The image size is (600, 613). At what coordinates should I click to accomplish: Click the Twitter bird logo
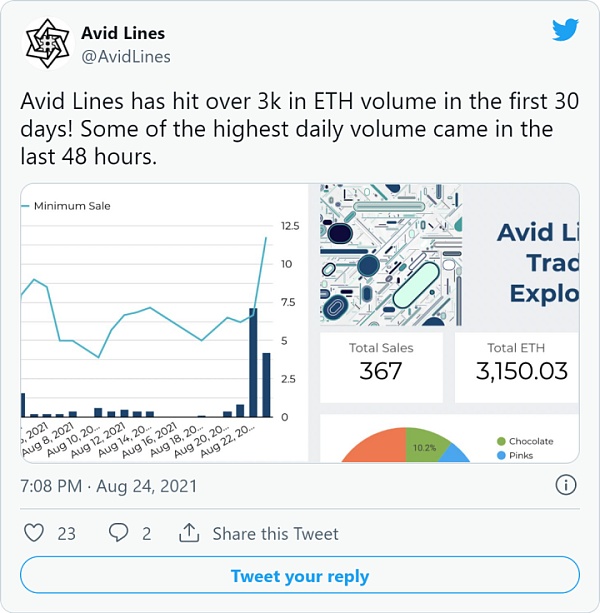tap(565, 30)
